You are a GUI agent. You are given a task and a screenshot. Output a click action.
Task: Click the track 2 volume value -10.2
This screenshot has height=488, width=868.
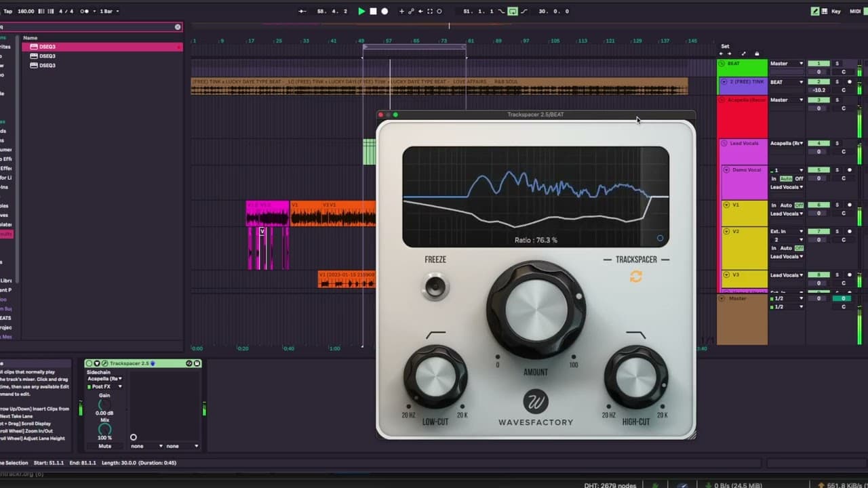(818, 90)
